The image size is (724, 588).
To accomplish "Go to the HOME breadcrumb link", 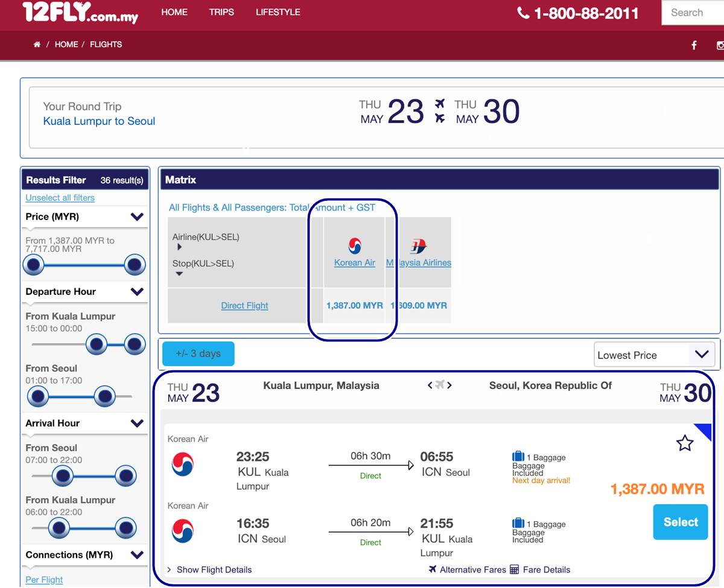I will coord(66,45).
